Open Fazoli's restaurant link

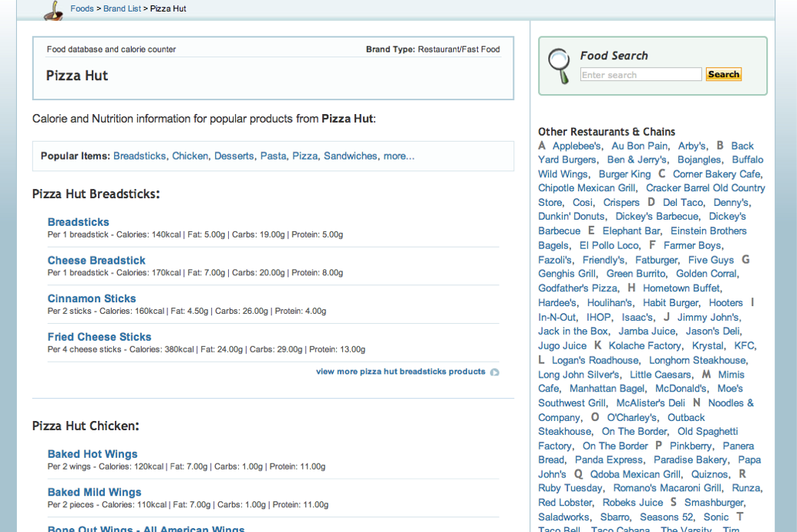555,260
